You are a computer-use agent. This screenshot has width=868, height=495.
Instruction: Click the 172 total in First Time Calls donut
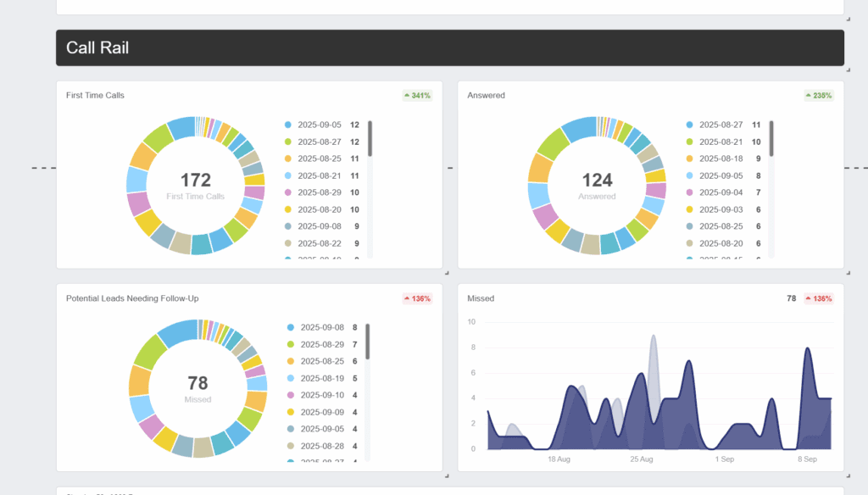[x=195, y=180]
